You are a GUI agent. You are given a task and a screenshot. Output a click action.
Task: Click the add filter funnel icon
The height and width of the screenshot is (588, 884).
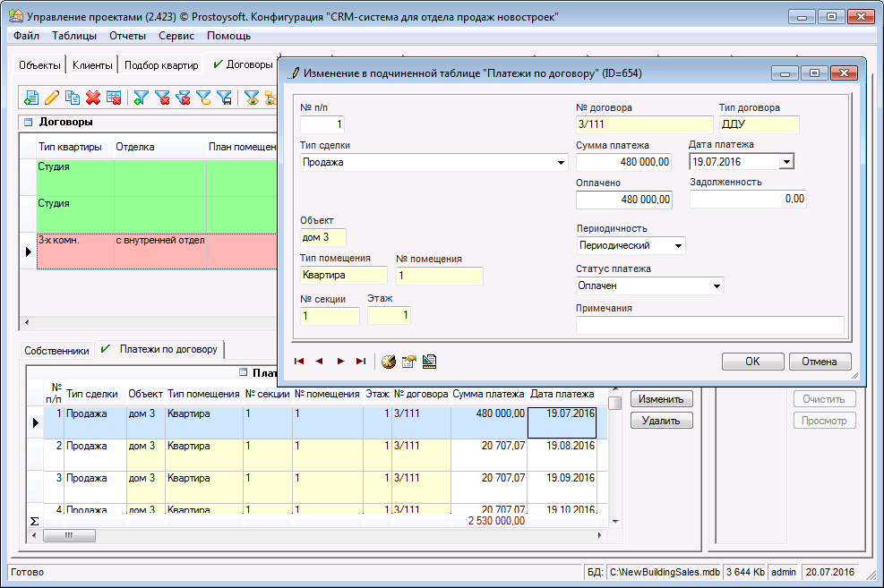pyautogui.click(x=141, y=98)
